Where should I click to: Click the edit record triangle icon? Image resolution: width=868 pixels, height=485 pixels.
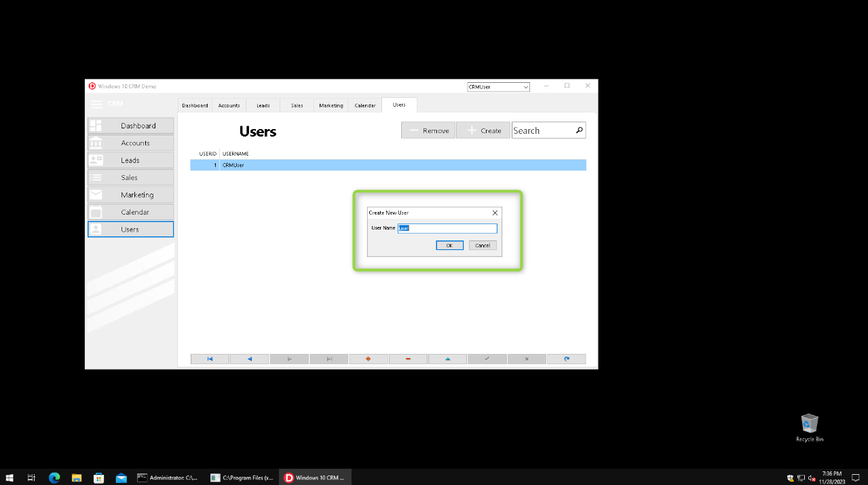(448, 359)
